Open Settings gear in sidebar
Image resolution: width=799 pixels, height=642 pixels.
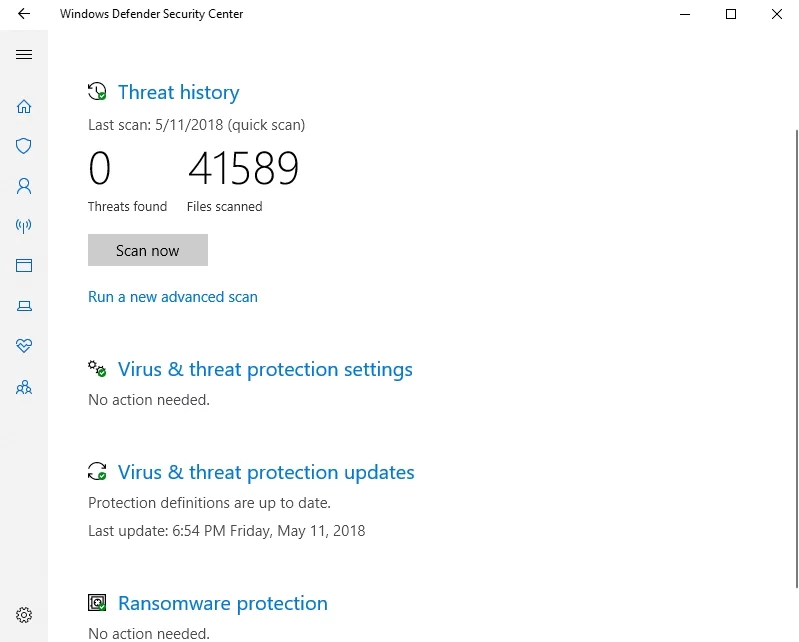(24, 615)
